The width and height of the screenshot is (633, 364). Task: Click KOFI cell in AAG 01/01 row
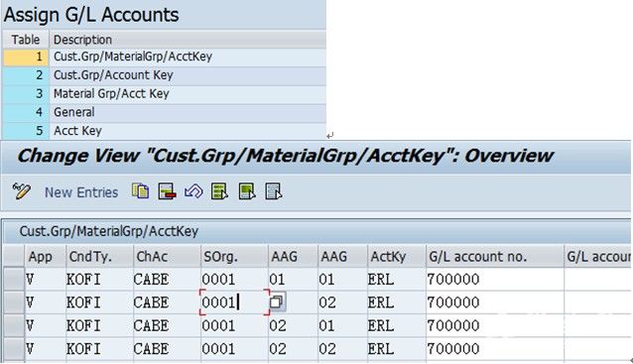coord(99,280)
